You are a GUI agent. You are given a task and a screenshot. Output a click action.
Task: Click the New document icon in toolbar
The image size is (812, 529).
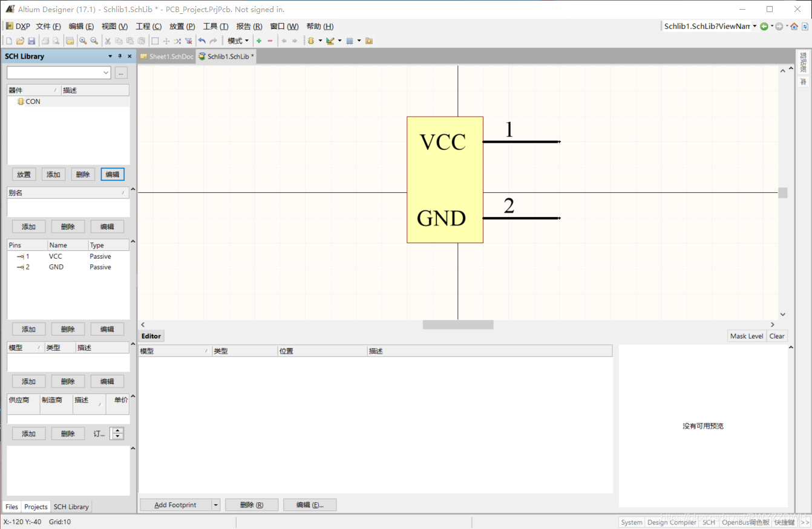(x=9, y=41)
